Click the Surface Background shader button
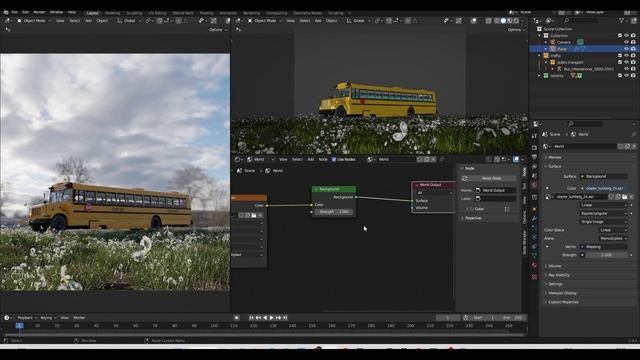 604,176
